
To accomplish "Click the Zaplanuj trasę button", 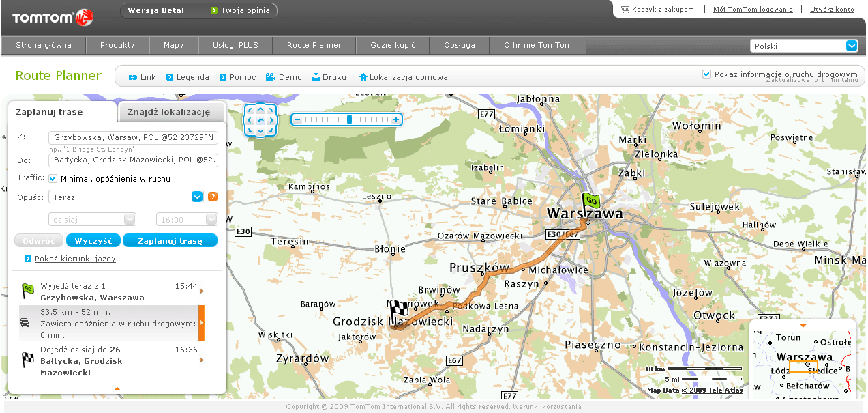I will [170, 241].
